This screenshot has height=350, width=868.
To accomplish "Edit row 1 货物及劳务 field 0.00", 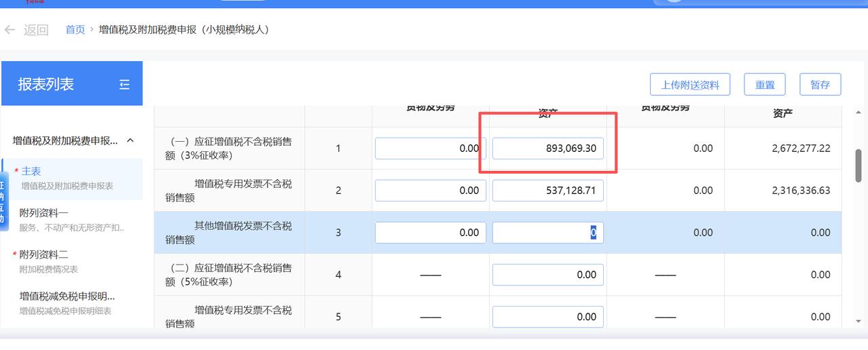I will [x=430, y=149].
